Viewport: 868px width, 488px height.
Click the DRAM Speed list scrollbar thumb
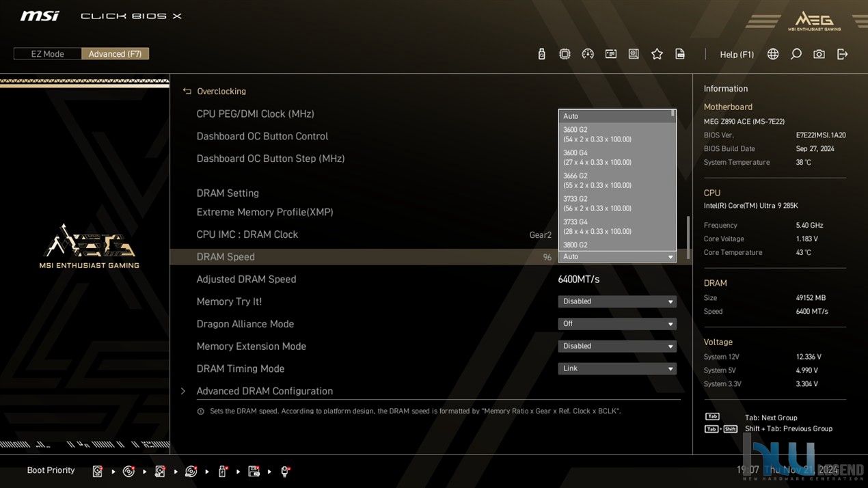[673, 114]
